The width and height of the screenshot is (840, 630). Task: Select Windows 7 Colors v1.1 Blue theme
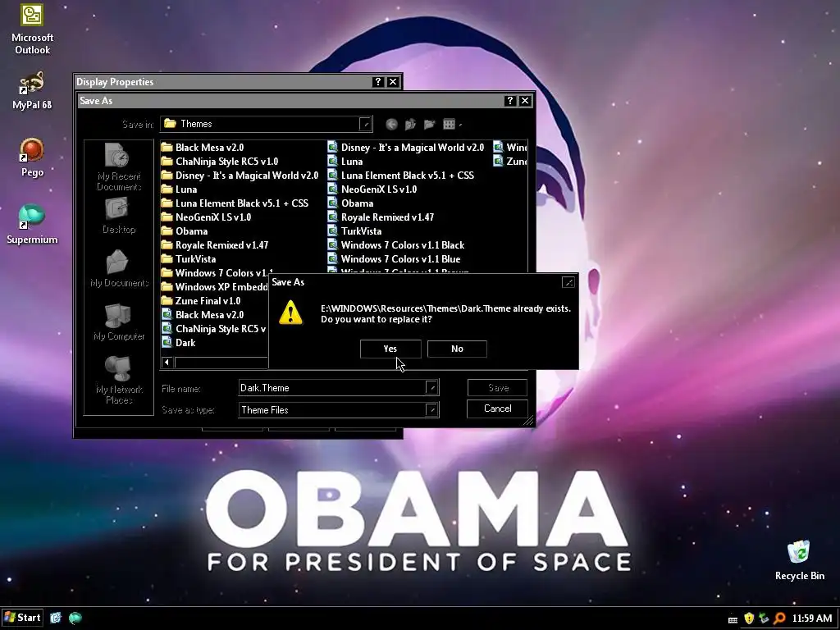coord(394,258)
